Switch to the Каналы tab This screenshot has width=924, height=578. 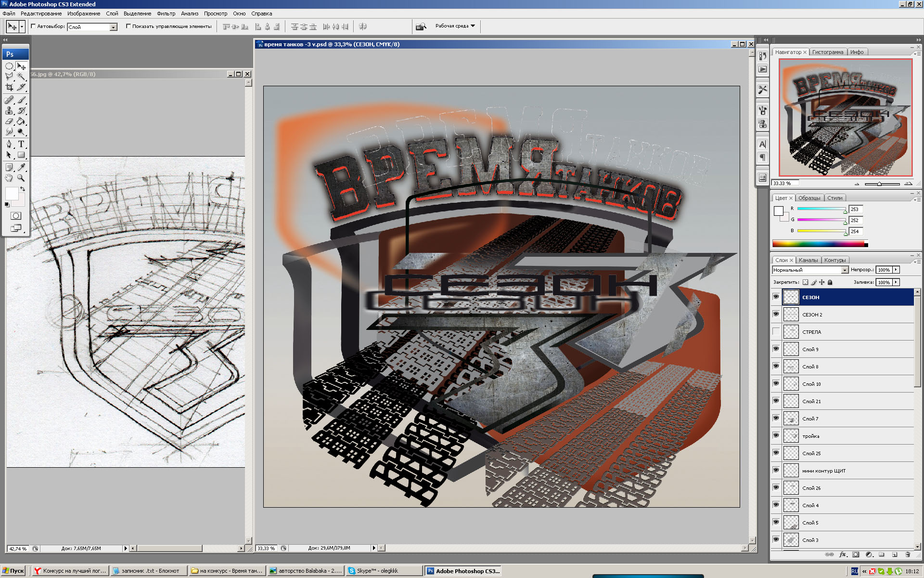click(x=808, y=260)
